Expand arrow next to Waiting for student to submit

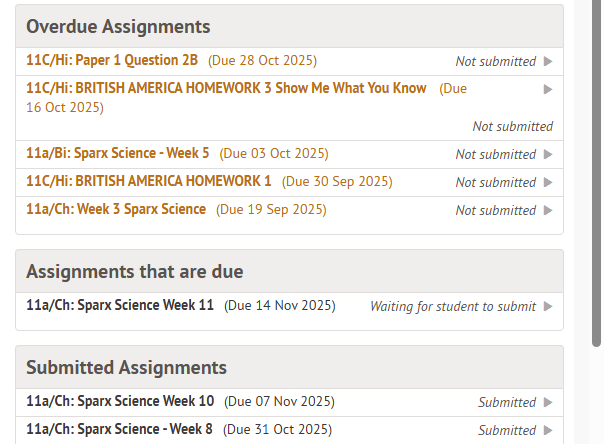(x=548, y=307)
